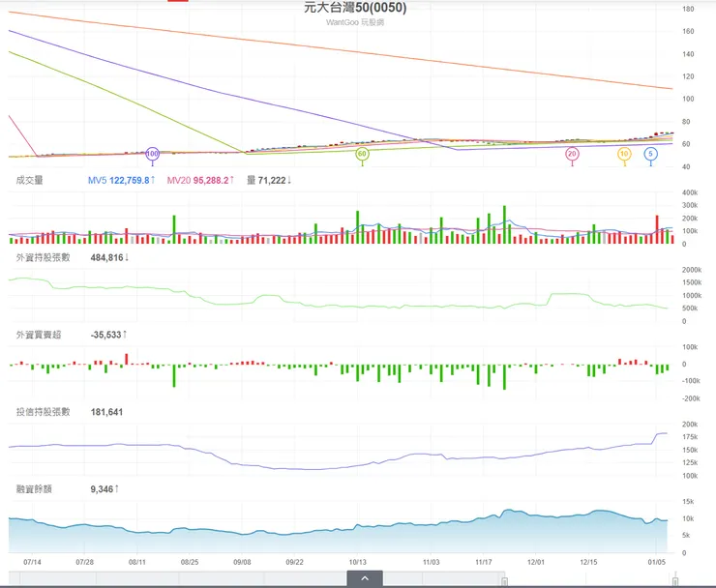Click the 484,816 foreign holdings value
The height and width of the screenshot is (588, 716).
[109, 258]
